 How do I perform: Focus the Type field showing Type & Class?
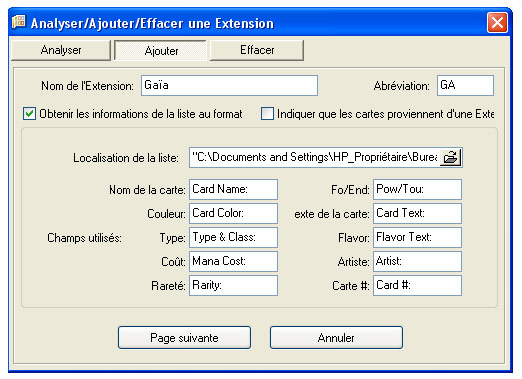pyautogui.click(x=233, y=237)
